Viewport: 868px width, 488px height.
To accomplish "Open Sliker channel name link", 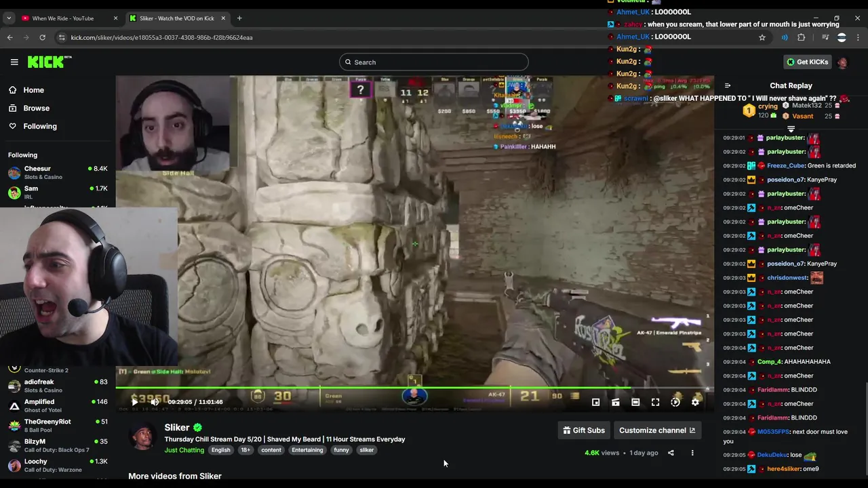I will click(x=176, y=428).
